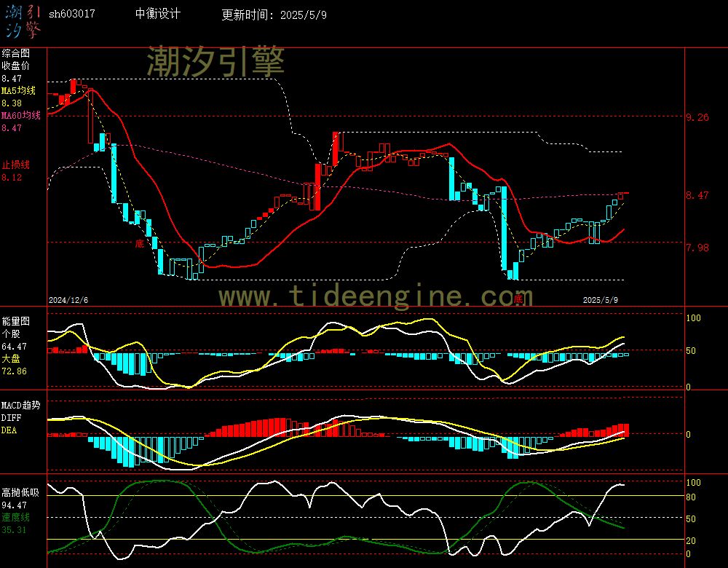
Task: Click the MA5 value 8.38
Action: (x=12, y=103)
